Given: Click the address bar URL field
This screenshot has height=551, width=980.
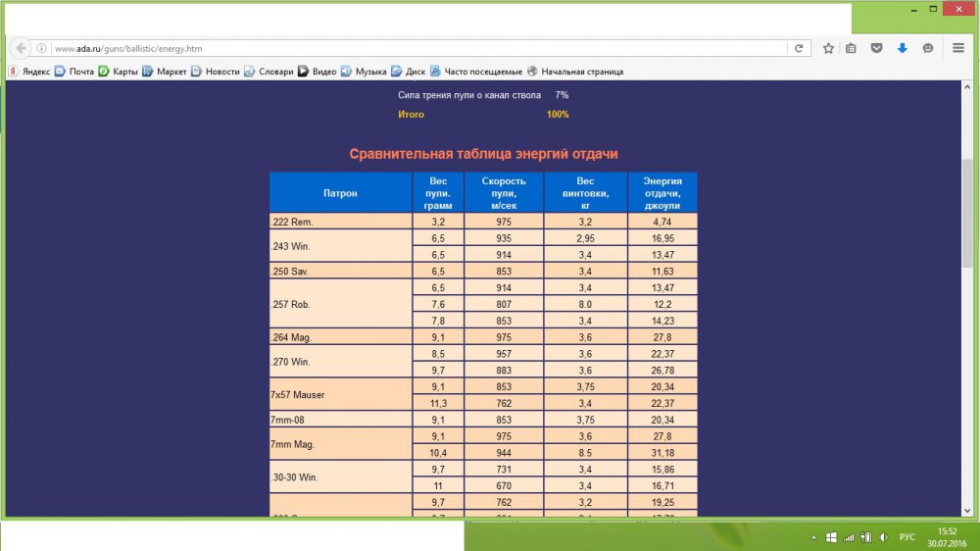Looking at the screenshot, I should click(412, 48).
